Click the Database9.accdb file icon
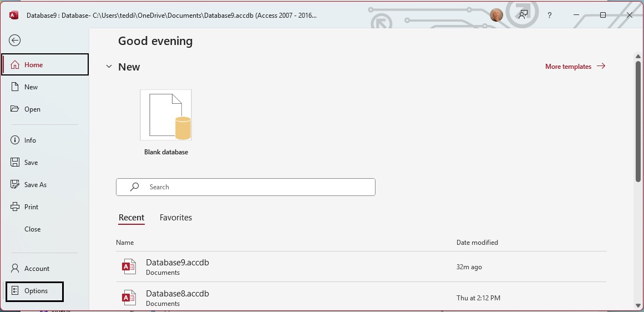644x312 pixels. click(x=129, y=267)
